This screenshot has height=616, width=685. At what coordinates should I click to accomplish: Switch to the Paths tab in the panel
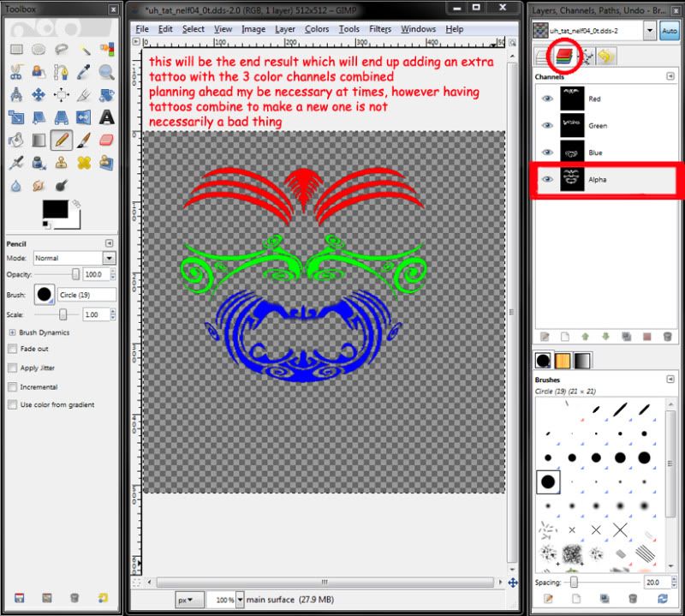[x=587, y=57]
